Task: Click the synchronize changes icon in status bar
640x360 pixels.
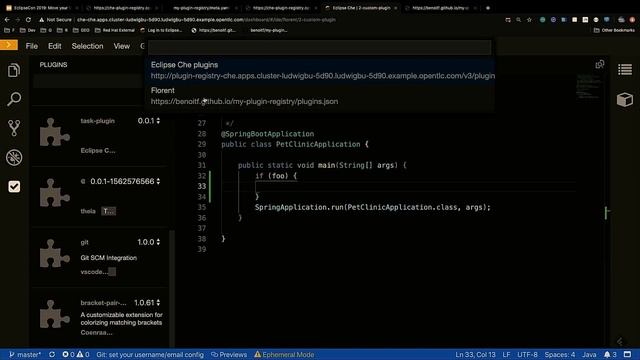Action: pos(52,354)
